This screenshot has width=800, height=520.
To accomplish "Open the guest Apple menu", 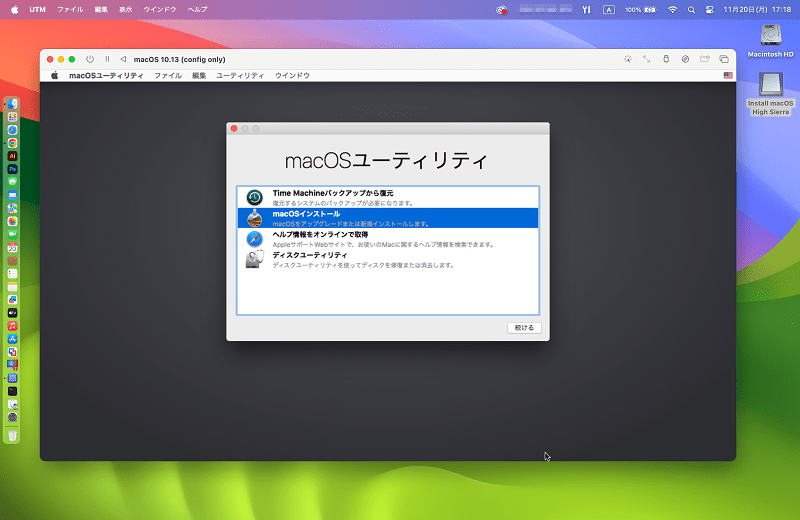I will click(x=55, y=76).
